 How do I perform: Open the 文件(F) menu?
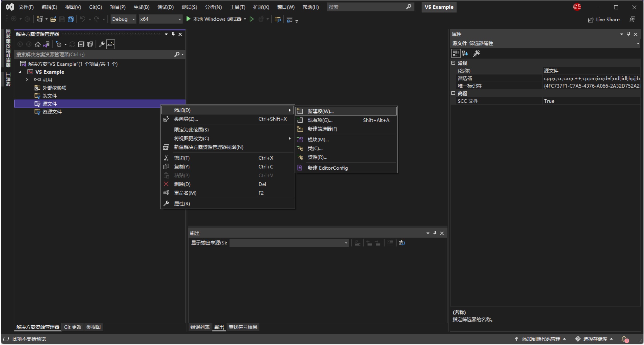26,7
